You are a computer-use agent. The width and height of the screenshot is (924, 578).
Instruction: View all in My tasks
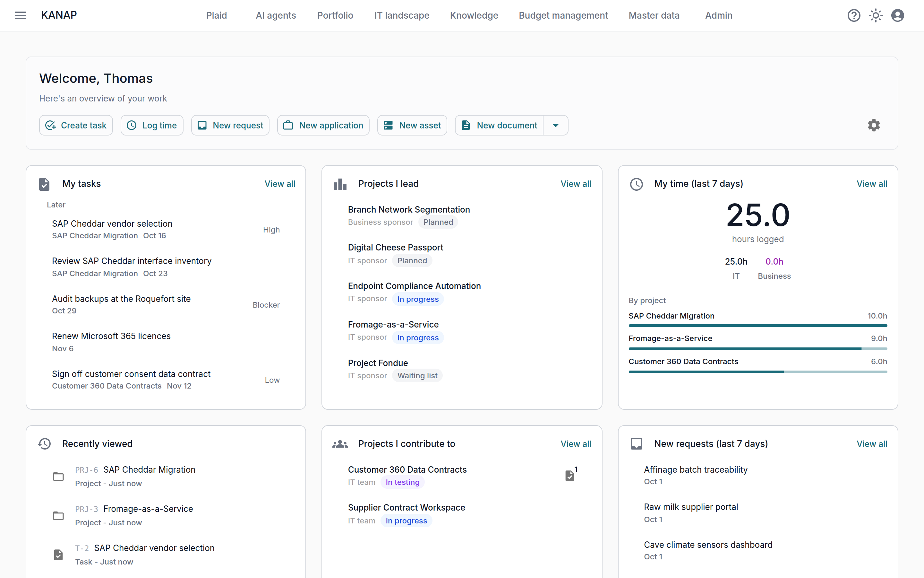280,184
